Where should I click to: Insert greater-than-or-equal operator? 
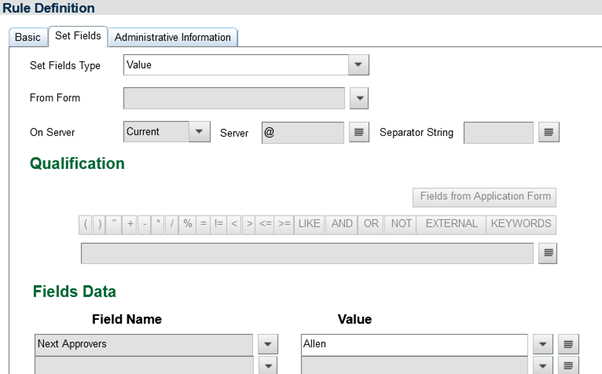pyautogui.click(x=284, y=225)
